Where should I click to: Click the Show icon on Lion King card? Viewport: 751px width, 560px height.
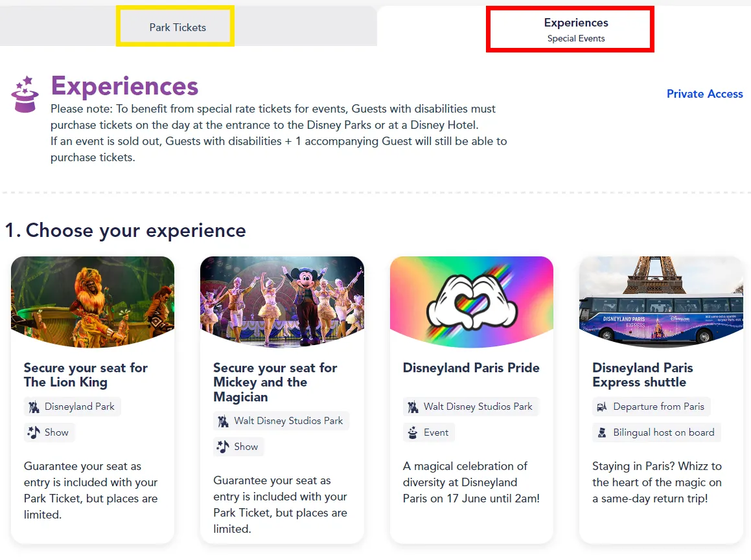point(34,432)
